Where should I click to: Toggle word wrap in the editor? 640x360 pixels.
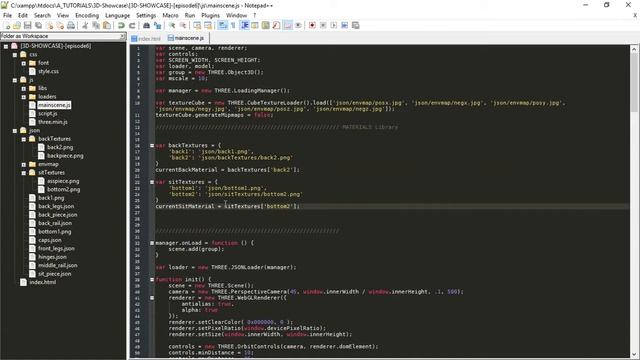pyautogui.click(x=222, y=25)
